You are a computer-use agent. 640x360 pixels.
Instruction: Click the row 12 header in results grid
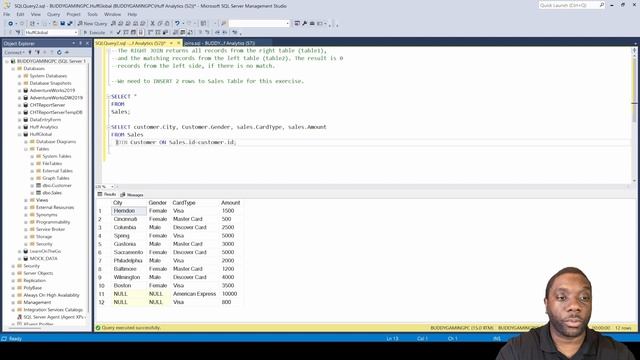coord(102,302)
